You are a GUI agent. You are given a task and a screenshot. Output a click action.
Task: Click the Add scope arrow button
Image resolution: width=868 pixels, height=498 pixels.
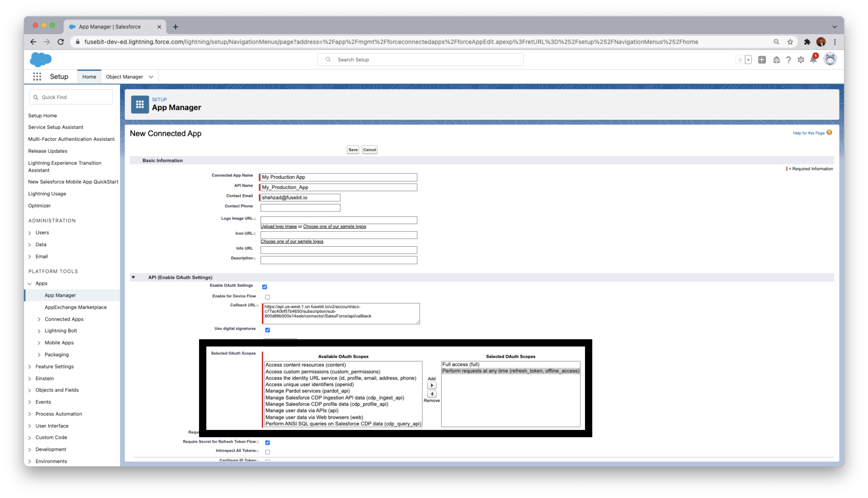click(x=432, y=386)
